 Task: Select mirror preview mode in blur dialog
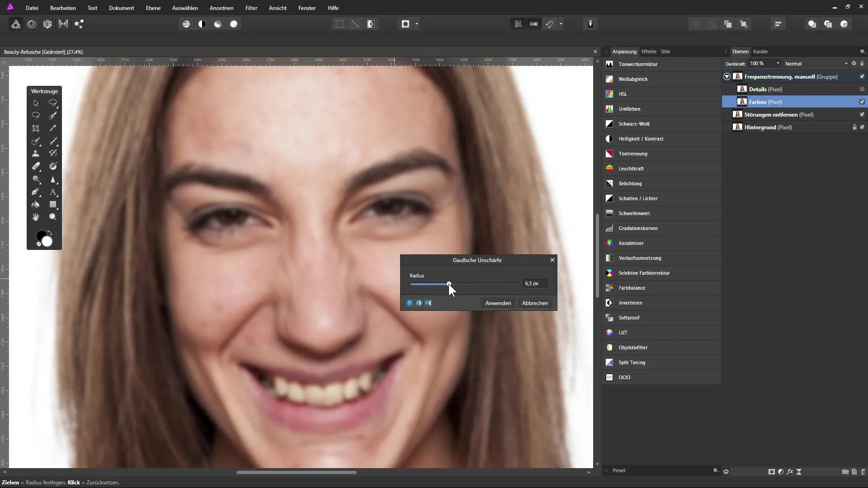tap(428, 303)
